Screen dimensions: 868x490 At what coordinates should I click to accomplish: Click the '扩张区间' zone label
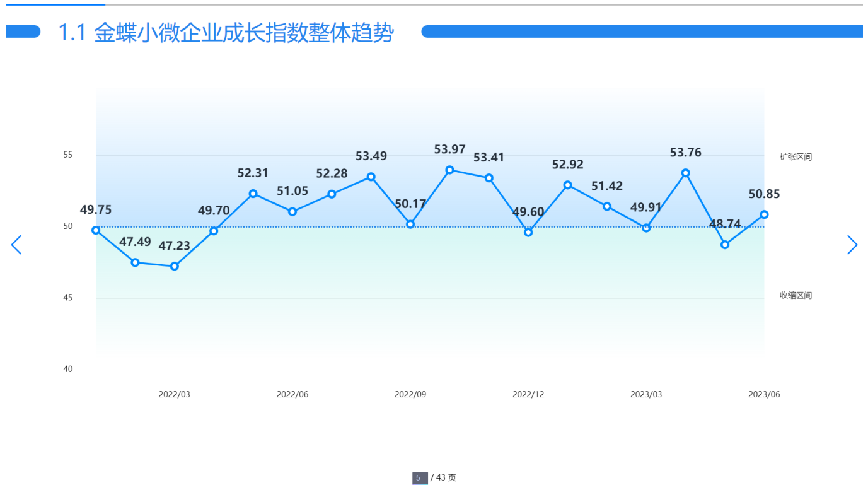click(x=796, y=157)
